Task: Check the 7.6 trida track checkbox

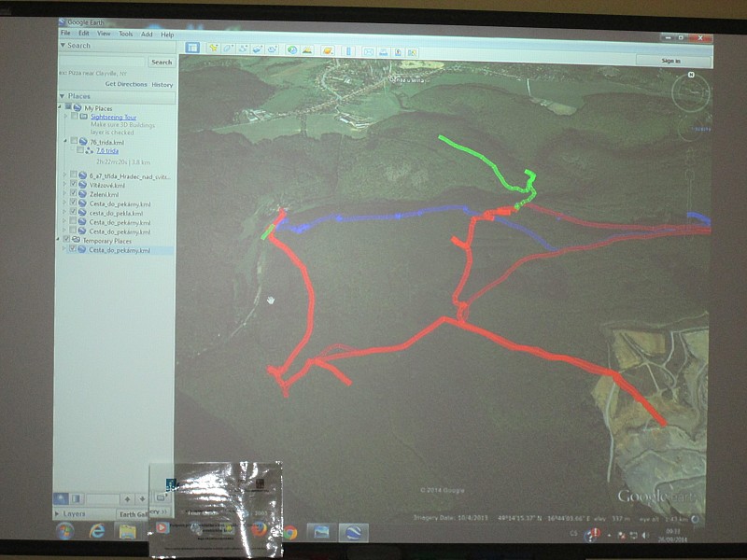Action: tap(80, 150)
